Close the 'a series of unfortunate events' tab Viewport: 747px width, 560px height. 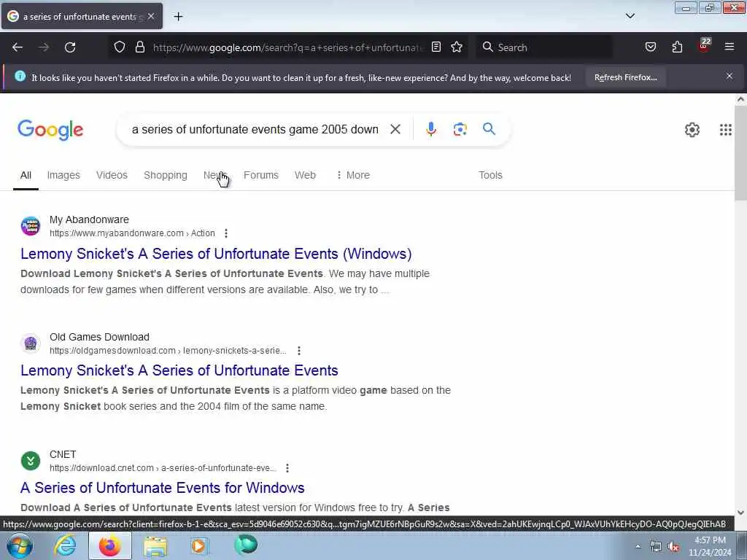151,16
